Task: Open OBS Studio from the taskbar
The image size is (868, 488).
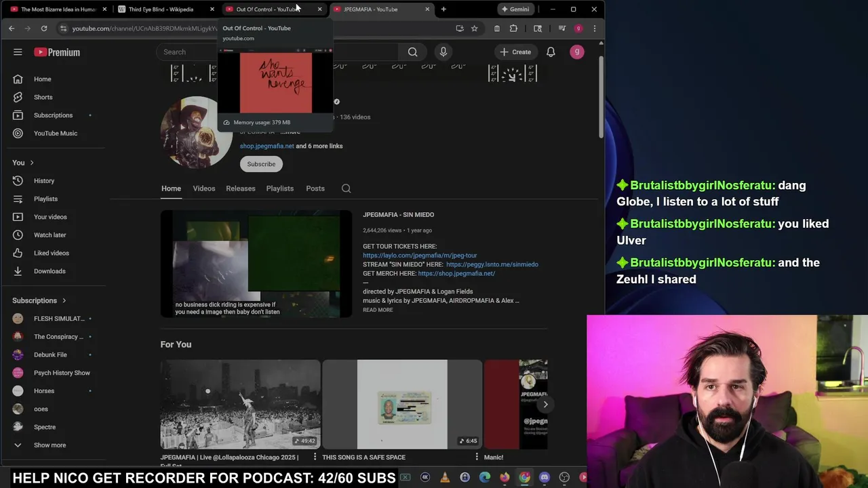Action: point(564,478)
